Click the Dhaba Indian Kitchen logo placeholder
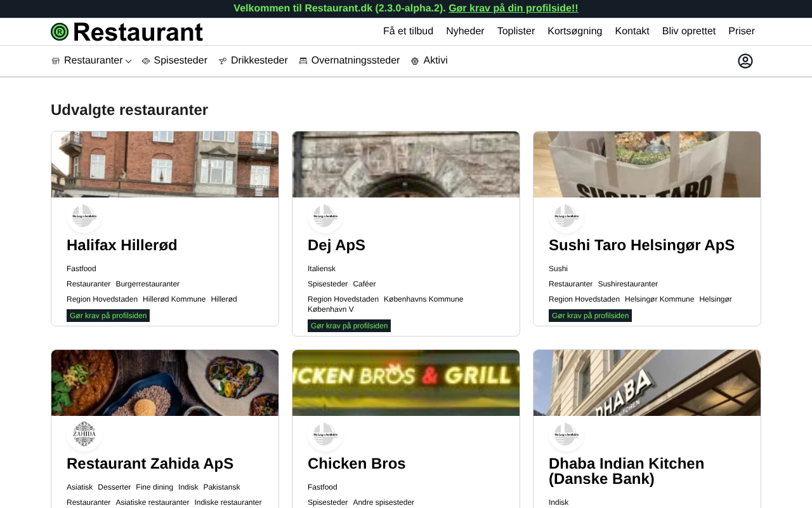 (566, 434)
